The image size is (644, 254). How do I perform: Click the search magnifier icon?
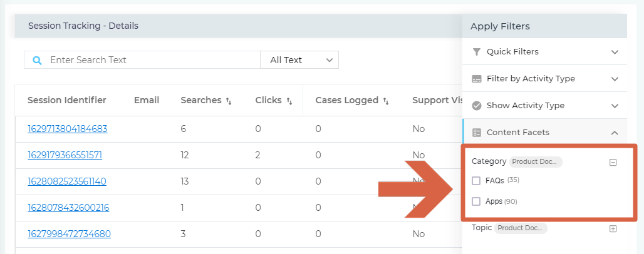[37, 61]
